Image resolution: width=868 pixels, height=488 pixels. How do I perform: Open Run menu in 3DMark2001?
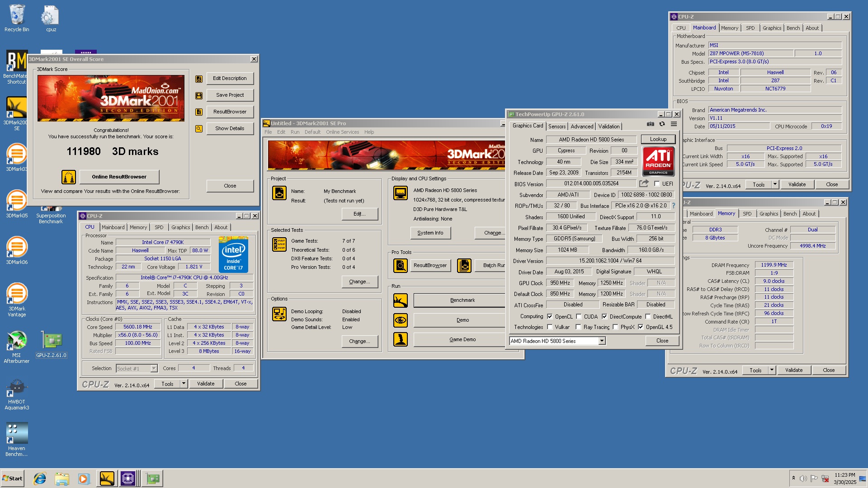[295, 132]
